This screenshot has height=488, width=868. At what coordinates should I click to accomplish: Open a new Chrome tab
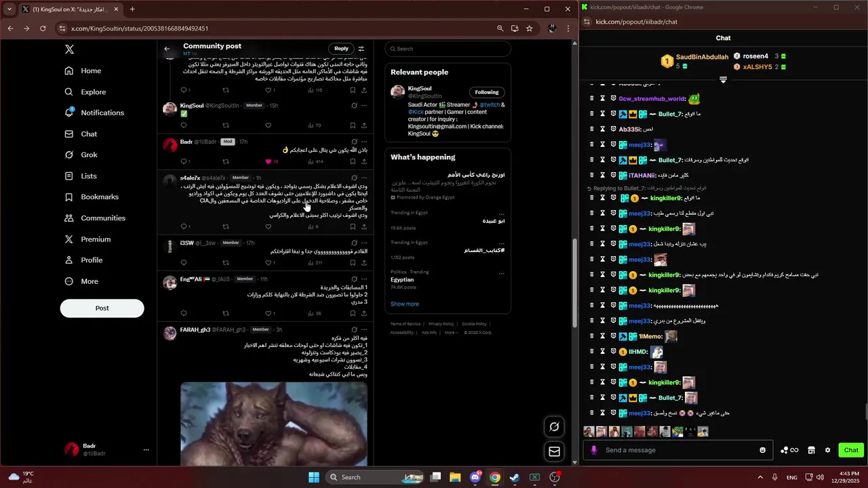(x=132, y=9)
